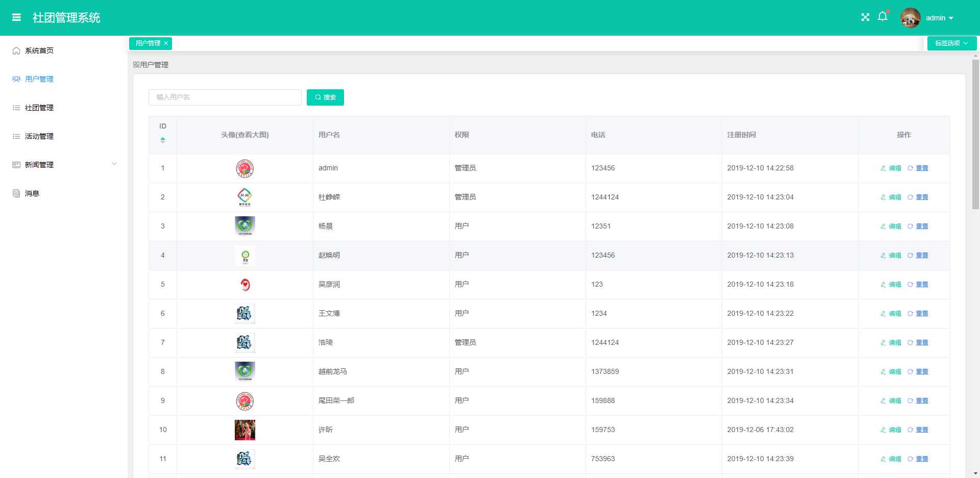The height and width of the screenshot is (478, 980).
Task: Expand the 新闻管理 submenu
Action: point(64,165)
